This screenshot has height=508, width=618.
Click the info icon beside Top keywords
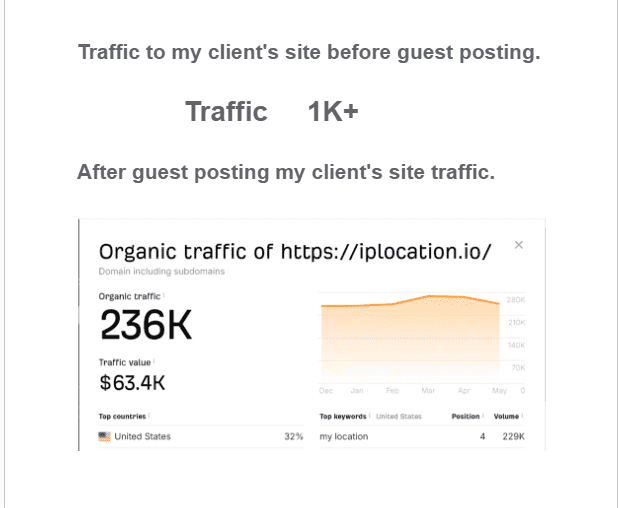(370, 415)
